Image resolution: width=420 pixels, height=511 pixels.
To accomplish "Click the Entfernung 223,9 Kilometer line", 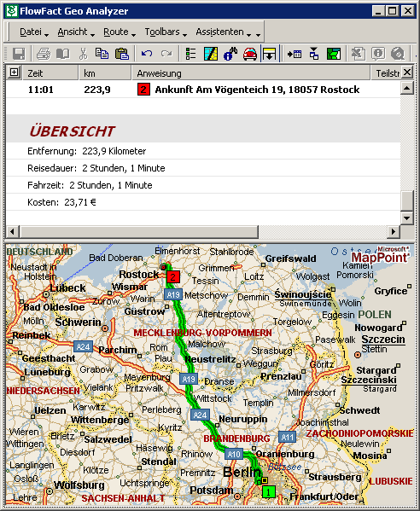I will (x=87, y=151).
